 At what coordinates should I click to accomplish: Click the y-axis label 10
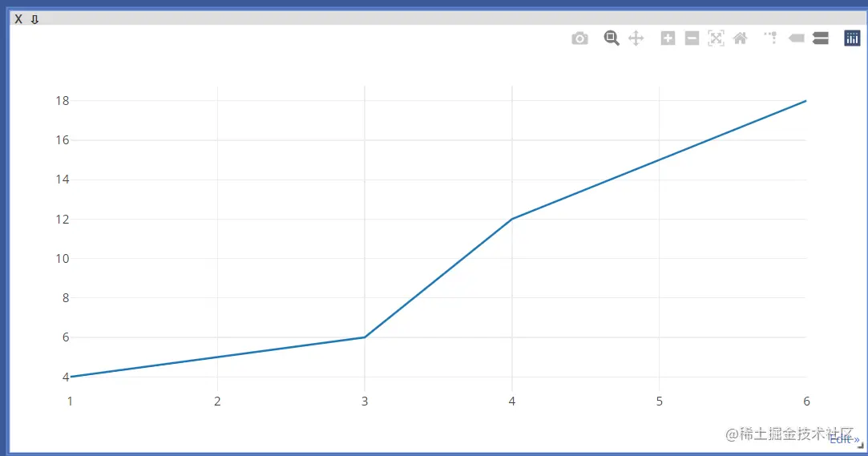[63, 258]
